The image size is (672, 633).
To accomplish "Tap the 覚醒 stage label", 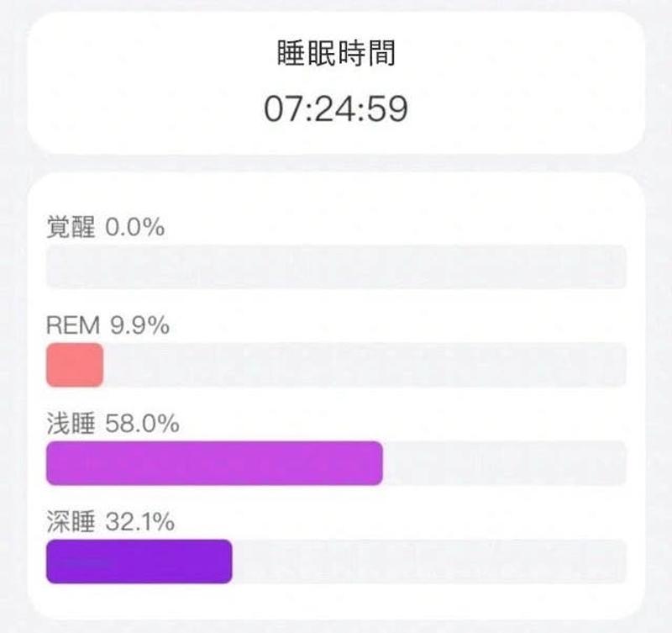I will [x=71, y=228].
